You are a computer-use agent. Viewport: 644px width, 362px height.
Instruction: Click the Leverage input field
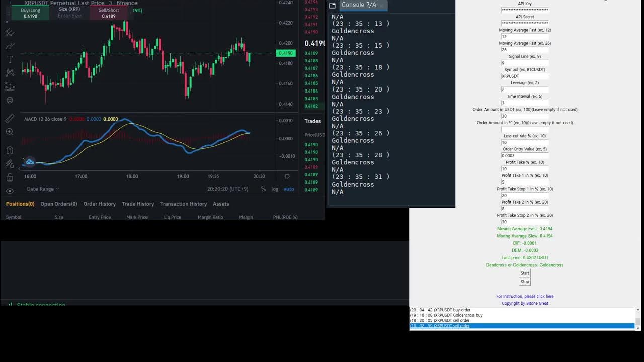coord(525,89)
